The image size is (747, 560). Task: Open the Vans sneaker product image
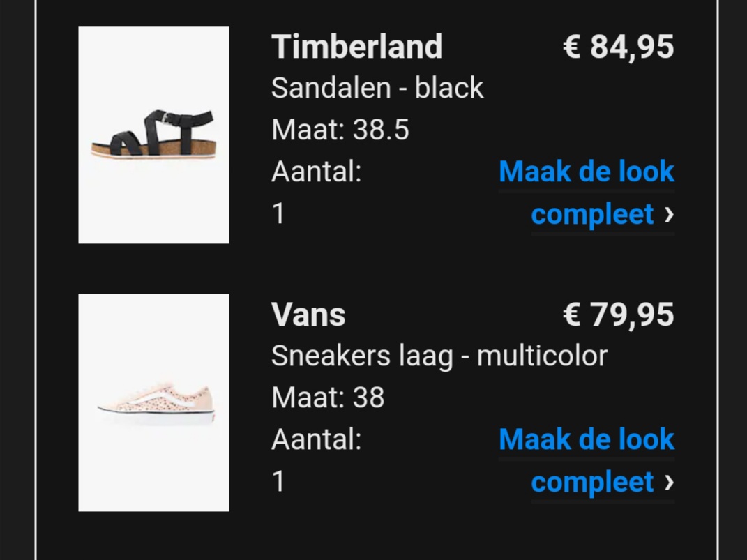[153, 403]
